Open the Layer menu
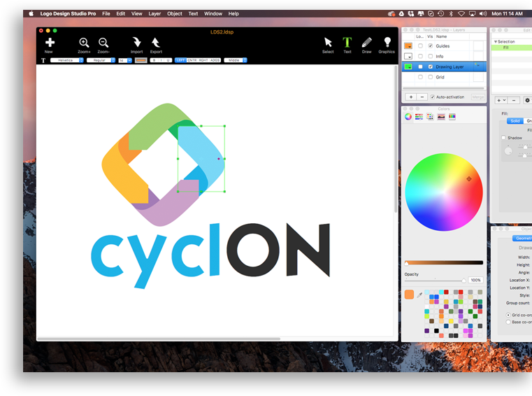The width and height of the screenshot is (532, 396). click(154, 13)
